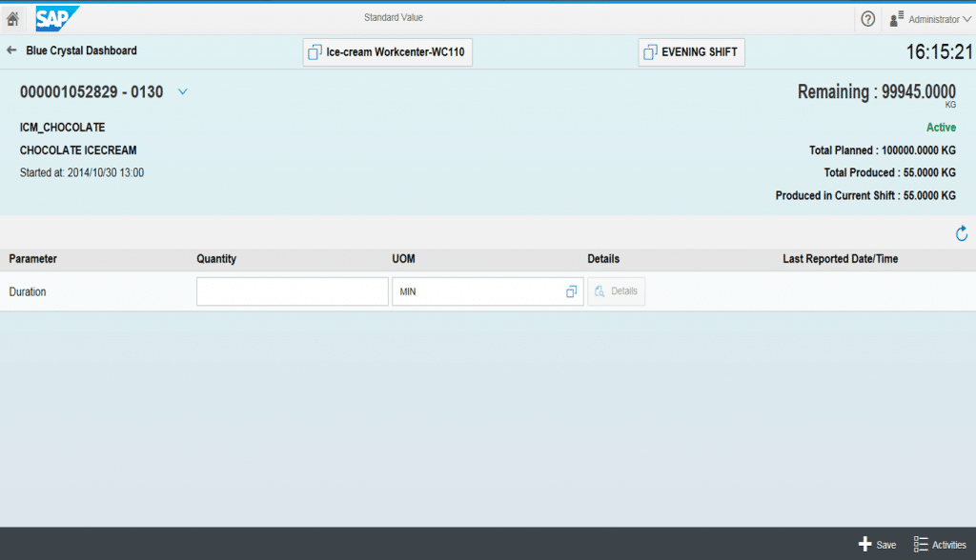
Task: Expand the Administrator menu arrow
Action: 966,19
